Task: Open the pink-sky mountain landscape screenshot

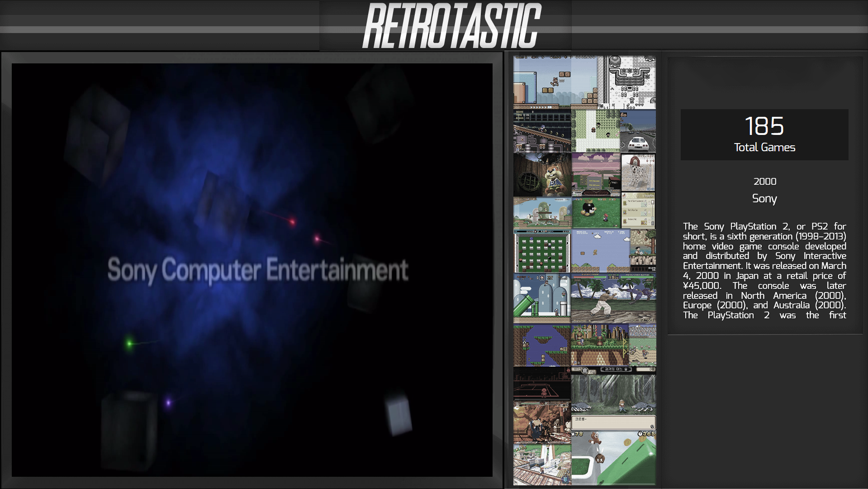Action: tap(596, 175)
